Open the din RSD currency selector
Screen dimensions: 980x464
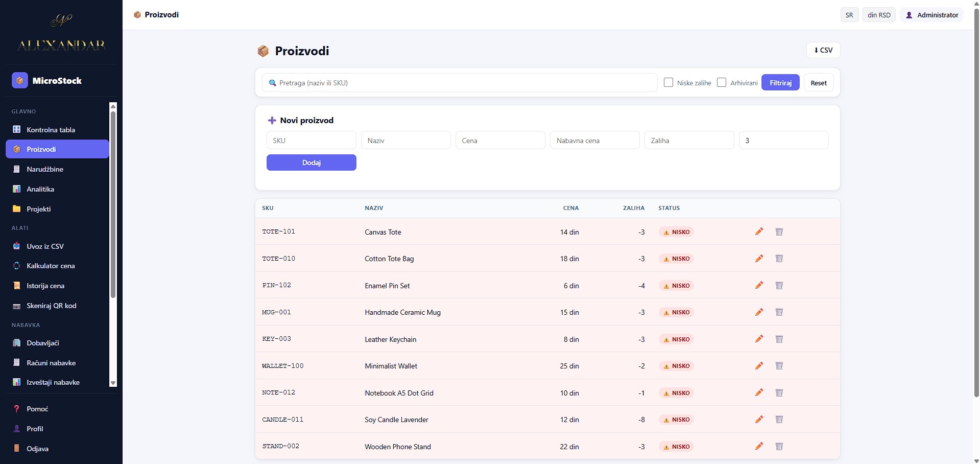(879, 15)
